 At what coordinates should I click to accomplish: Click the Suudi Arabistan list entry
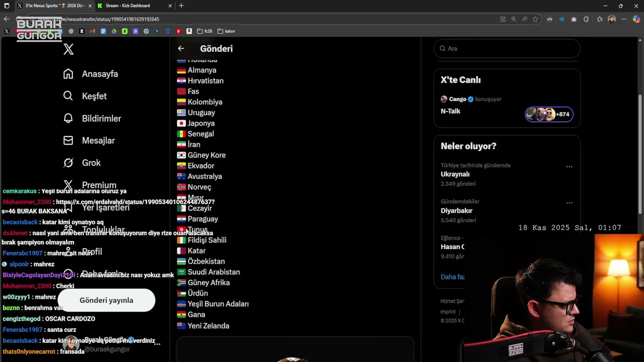pos(208,272)
